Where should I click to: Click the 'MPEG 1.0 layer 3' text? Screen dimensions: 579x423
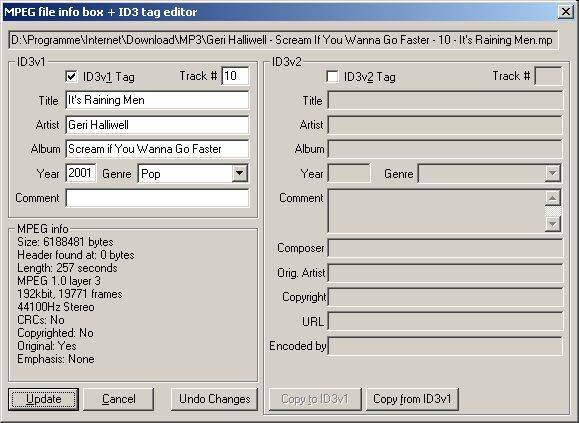59,281
